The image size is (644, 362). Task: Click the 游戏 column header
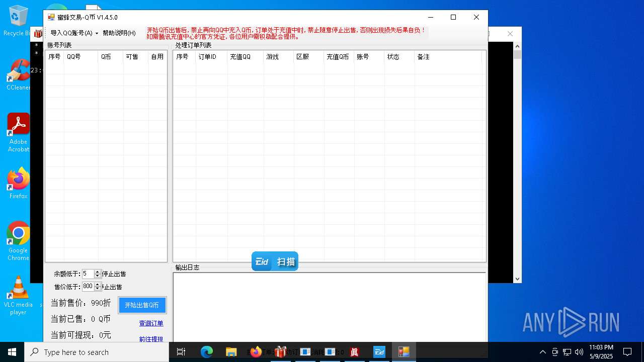pyautogui.click(x=279, y=57)
